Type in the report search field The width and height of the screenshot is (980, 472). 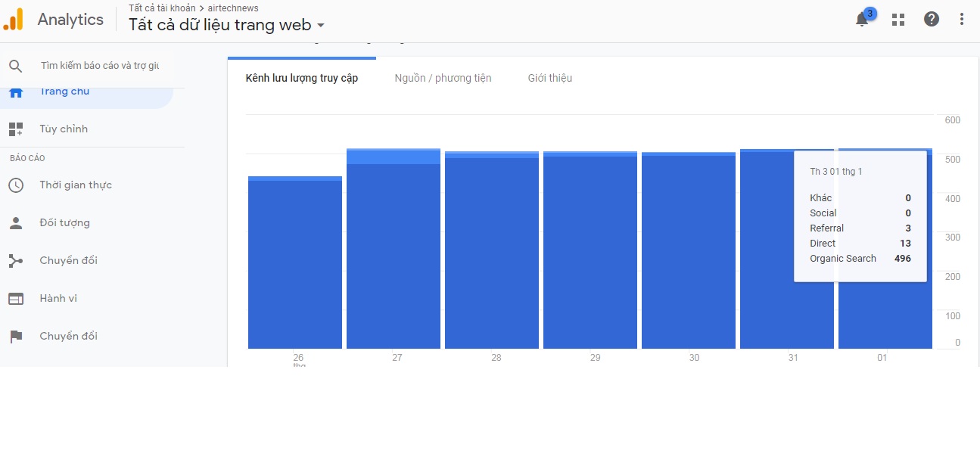[x=100, y=66]
